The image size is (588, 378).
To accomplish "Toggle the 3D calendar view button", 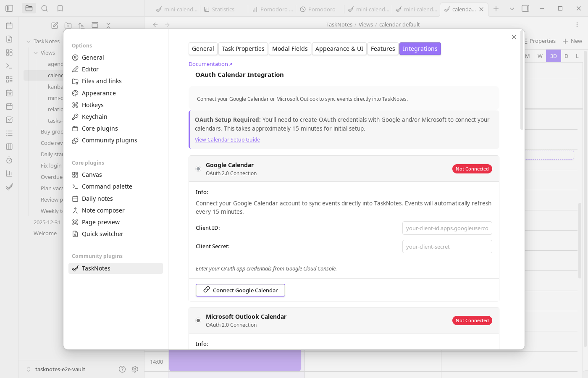I will click(x=553, y=55).
